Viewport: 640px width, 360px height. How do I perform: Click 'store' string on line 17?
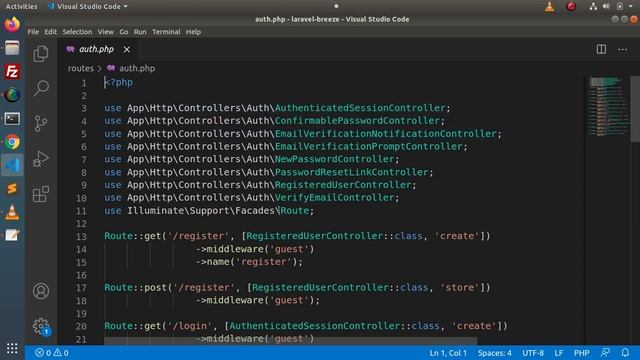pyautogui.click(x=460, y=287)
